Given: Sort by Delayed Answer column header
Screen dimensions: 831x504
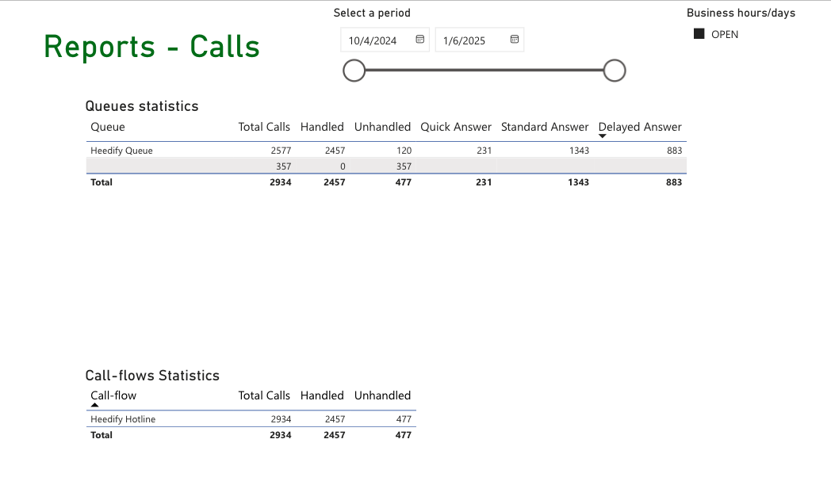Looking at the screenshot, I should click(x=640, y=127).
